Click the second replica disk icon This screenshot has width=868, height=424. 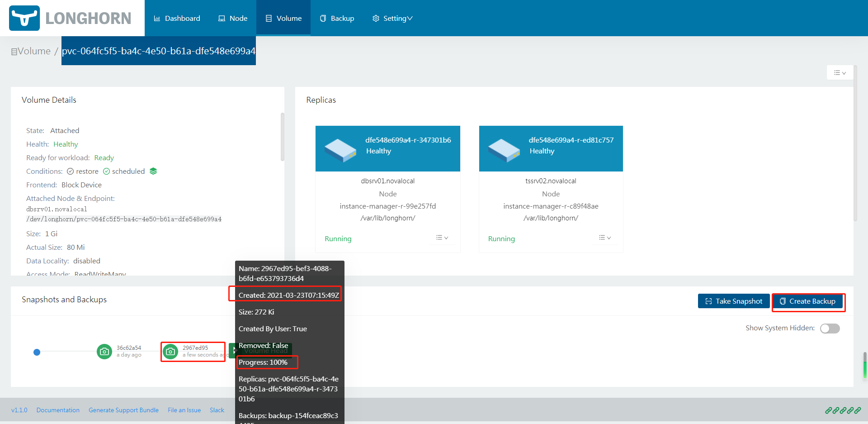504,150
